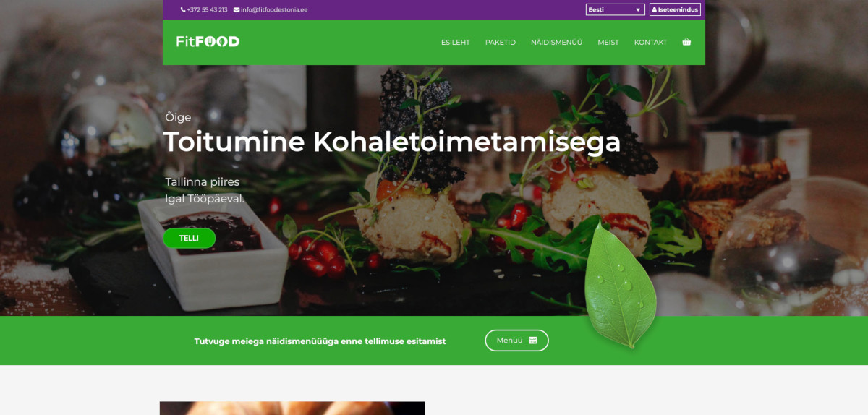Select NÄIDISMENÜÜ in the navigation
The image size is (868, 415).
[x=556, y=43]
